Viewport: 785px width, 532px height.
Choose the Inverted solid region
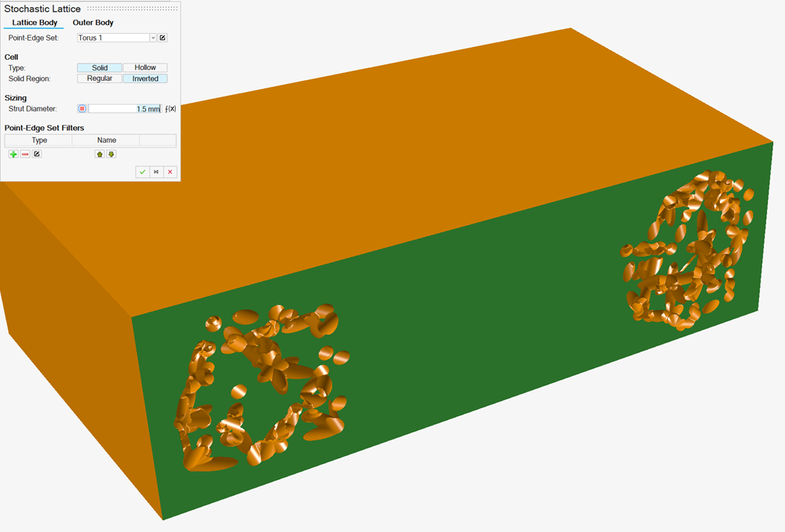(145, 78)
